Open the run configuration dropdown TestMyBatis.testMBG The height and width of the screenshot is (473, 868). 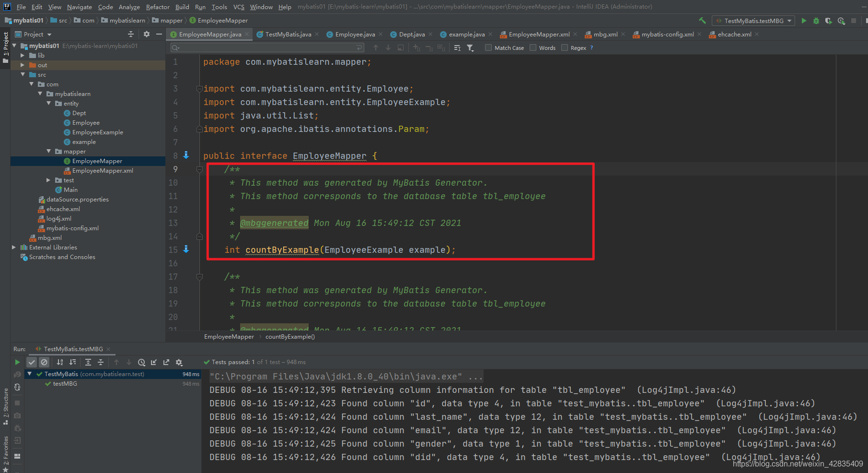point(753,21)
